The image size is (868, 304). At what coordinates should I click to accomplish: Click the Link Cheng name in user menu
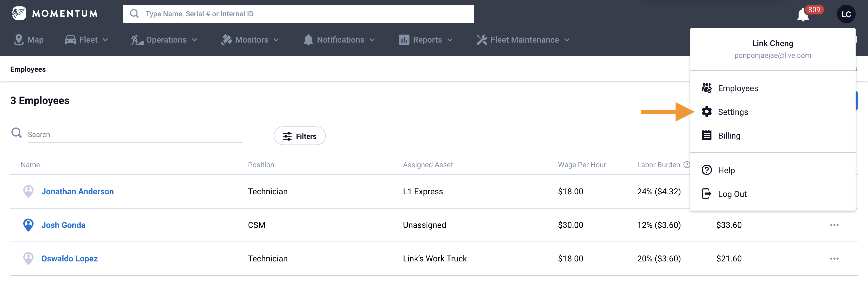click(773, 43)
